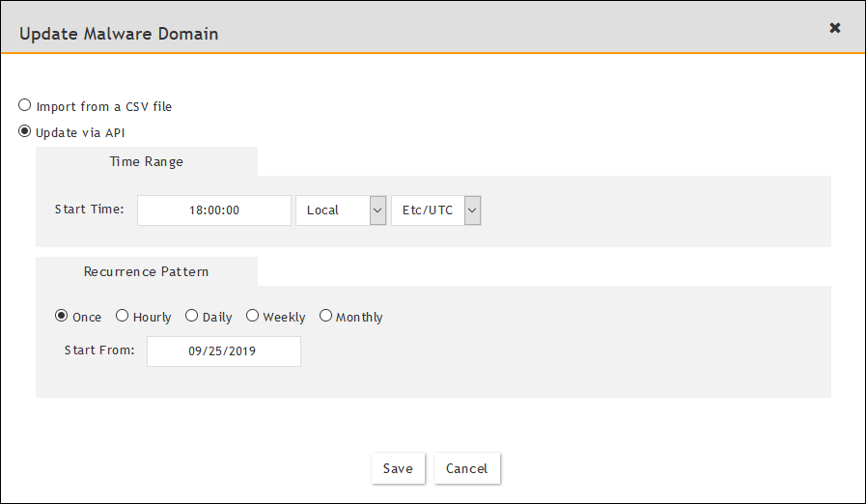This screenshot has height=504, width=866.
Task: Click the arrow on the Local selector
Action: (377, 210)
